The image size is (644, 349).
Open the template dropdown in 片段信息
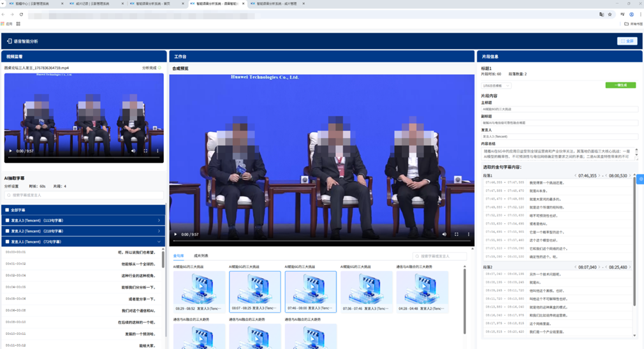(496, 85)
